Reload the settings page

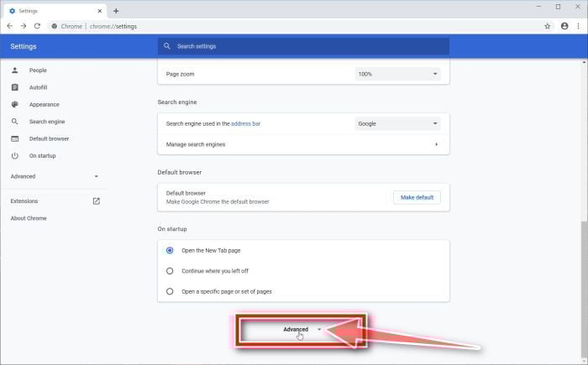tap(37, 26)
